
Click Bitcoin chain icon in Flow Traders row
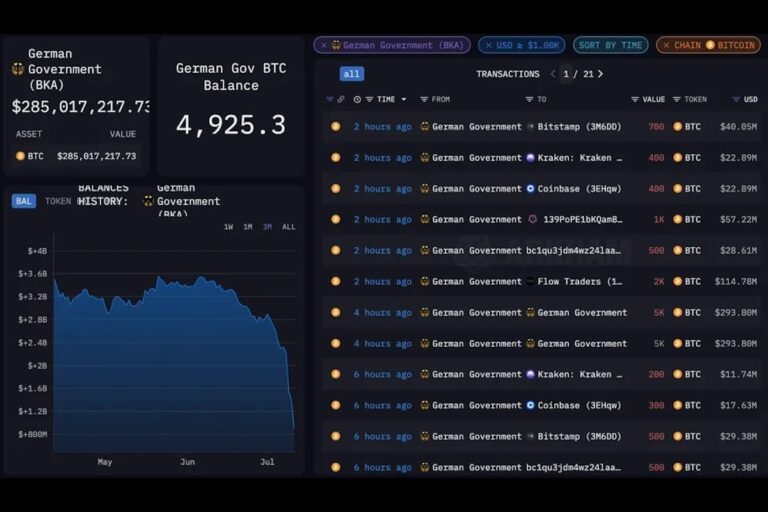tap(336, 281)
